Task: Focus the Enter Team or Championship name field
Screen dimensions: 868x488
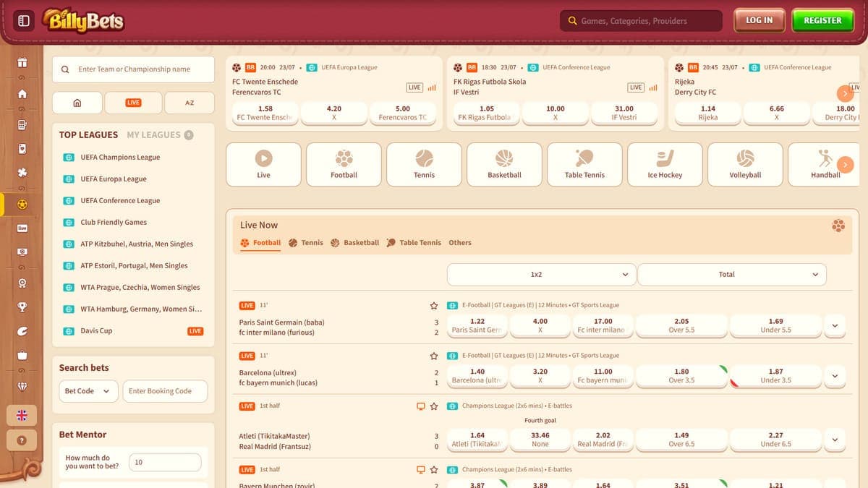Action: [x=134, y=69]
